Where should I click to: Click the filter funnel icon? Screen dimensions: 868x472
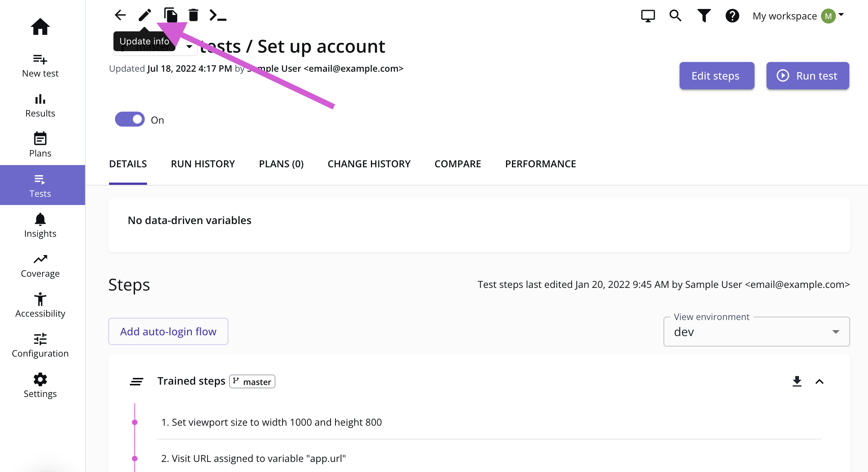704,16
